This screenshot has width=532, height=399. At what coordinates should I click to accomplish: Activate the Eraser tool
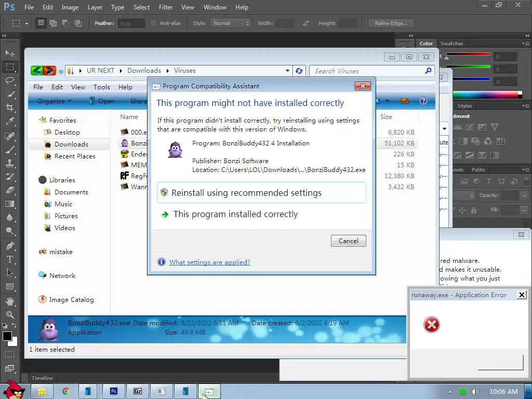click(x=10, y=190)
